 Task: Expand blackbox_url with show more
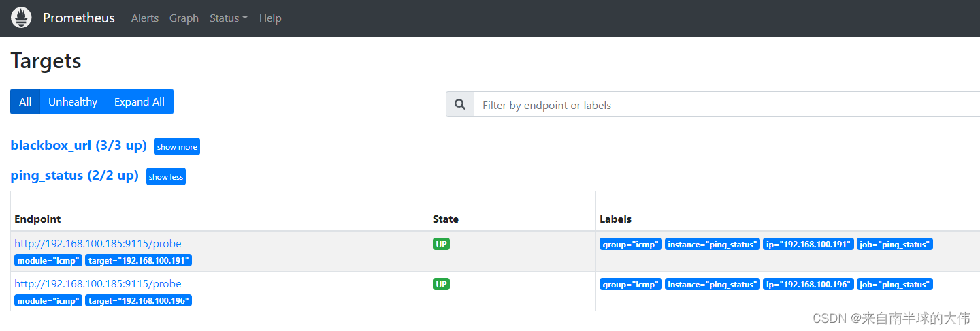[177, 147]
